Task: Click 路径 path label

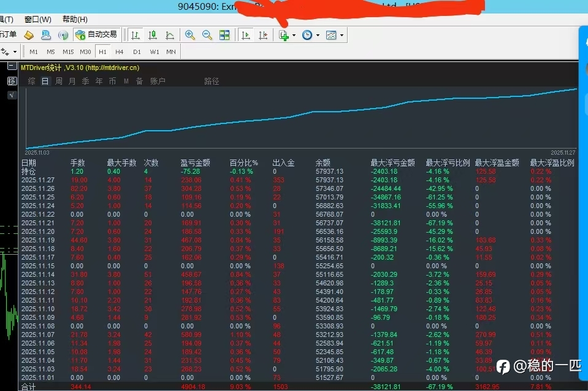Action: [x=212, y=81]
